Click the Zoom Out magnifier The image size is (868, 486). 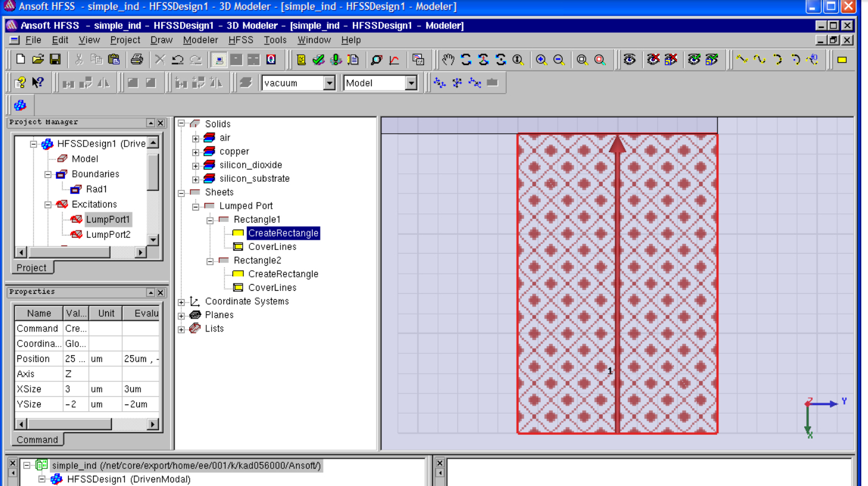[x=559, y=60]
